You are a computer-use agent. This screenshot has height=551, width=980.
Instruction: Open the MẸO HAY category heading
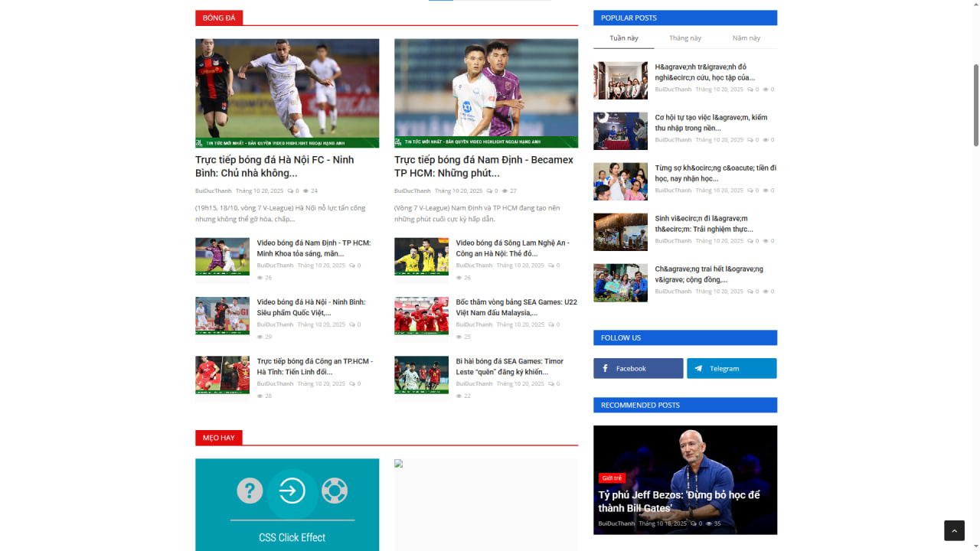(x=219, y=438)
